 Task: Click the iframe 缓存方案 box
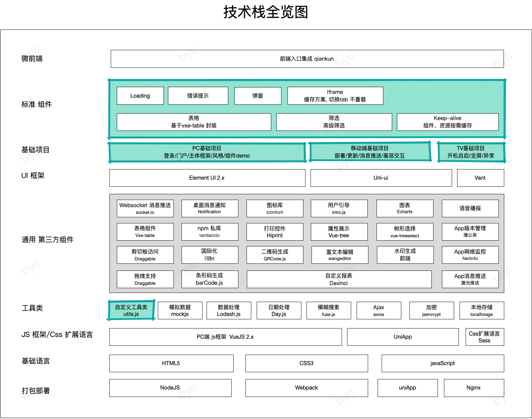(335, 96)
